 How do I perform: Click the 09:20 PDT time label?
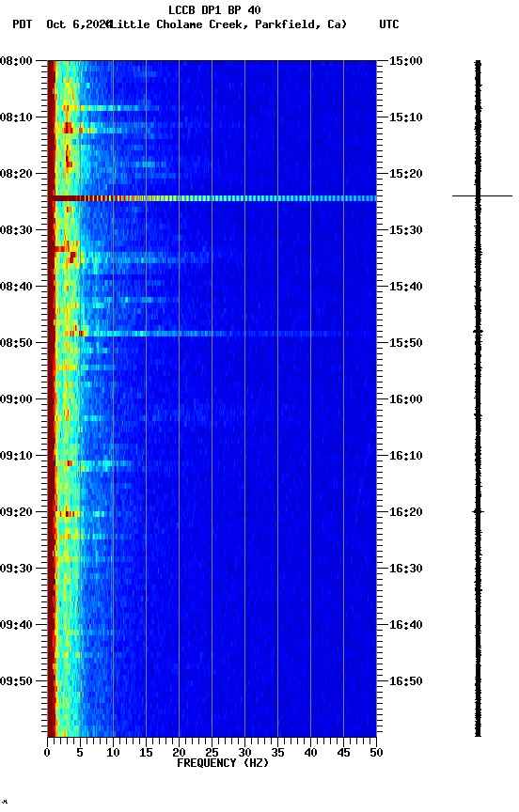point(16,512)
